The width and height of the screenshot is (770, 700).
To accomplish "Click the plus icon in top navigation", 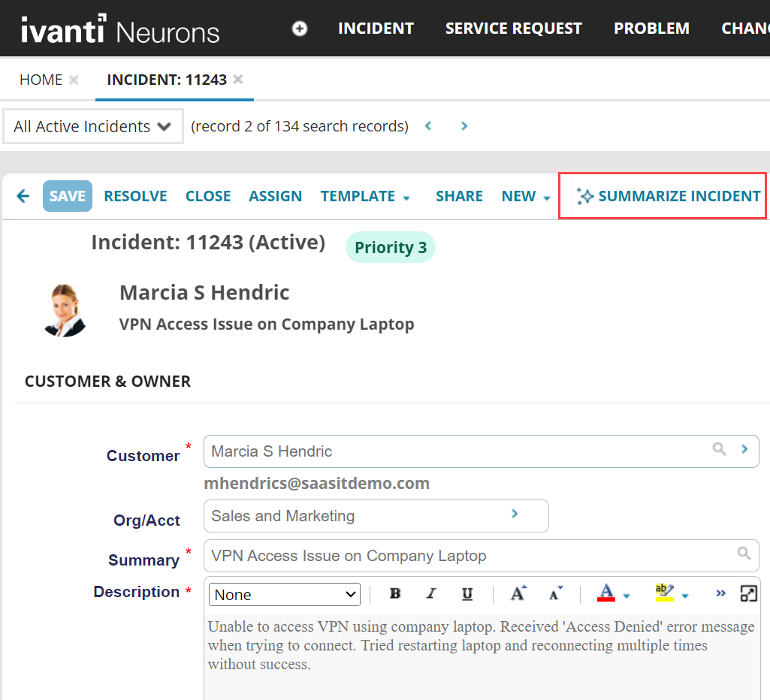I will pos(300,29).
